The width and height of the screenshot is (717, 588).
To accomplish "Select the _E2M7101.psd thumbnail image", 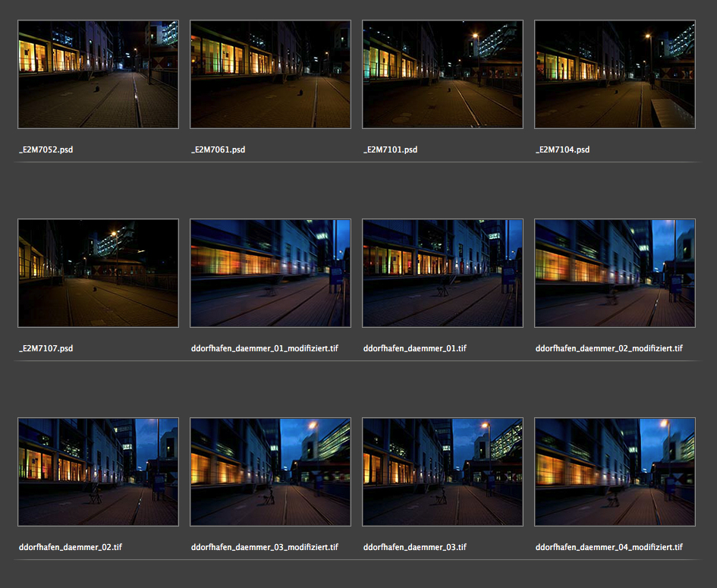I will 442,74.
